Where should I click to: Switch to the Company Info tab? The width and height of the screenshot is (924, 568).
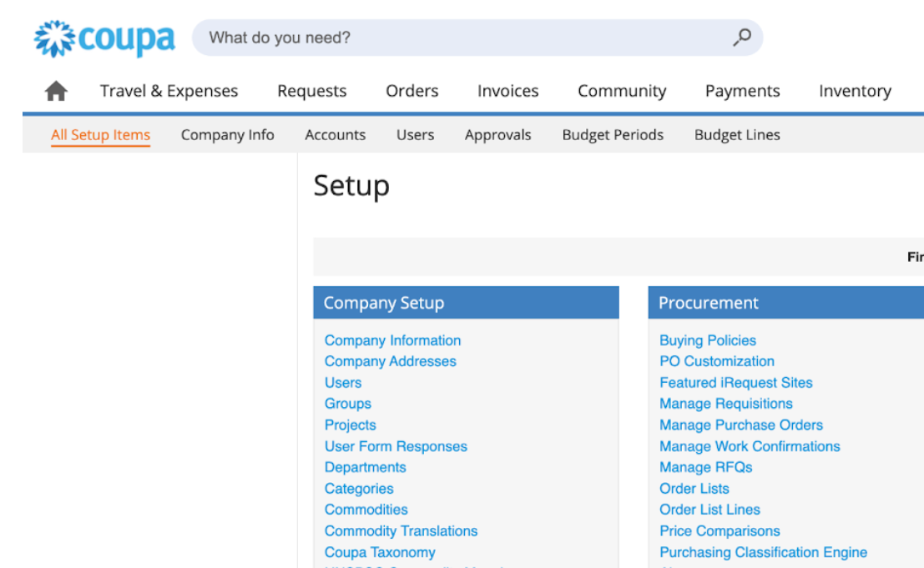coord(227,135)
